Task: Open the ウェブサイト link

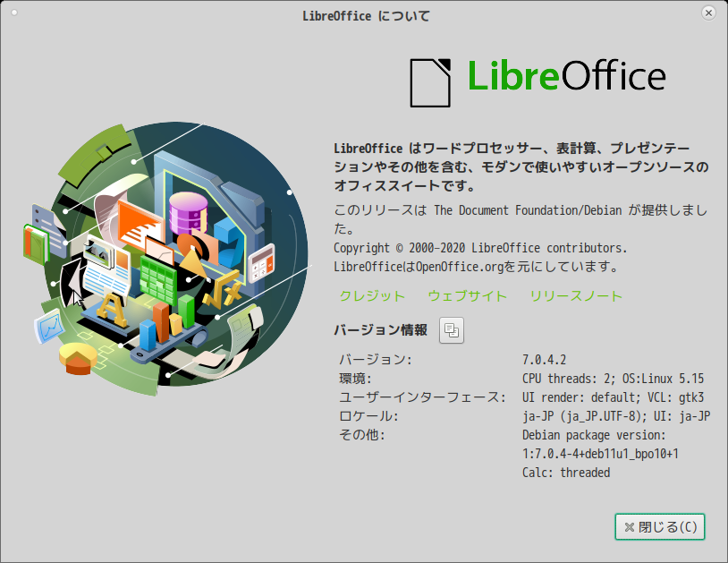Action: click(x=467, y=296)
